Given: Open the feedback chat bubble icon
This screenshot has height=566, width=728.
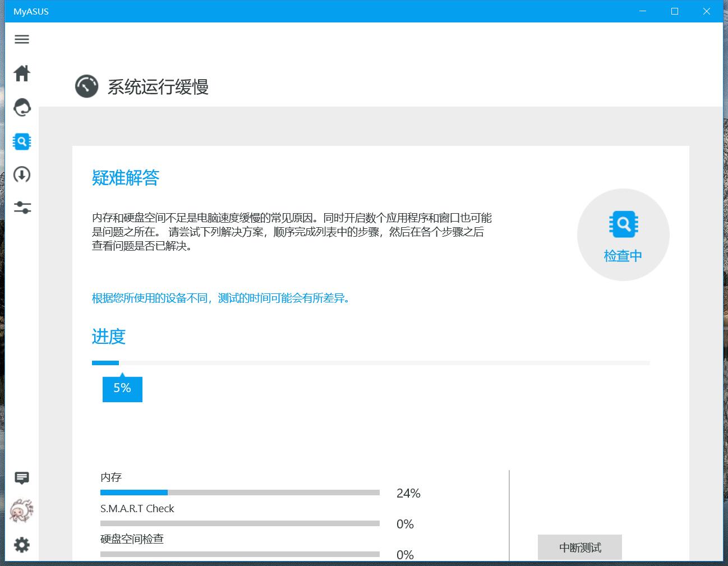Looking at the screenshot, I should [21, 477].
